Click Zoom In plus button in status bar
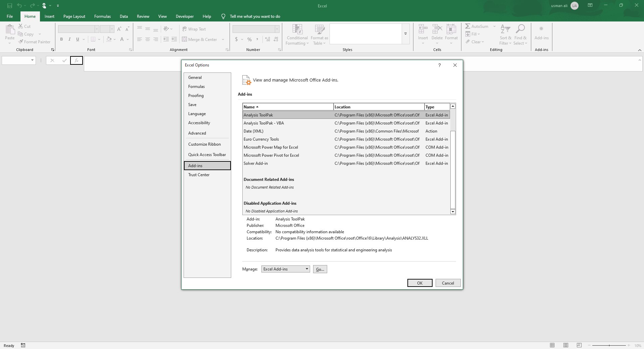Viewport: 644px width, 349px height. pyautogui.click(x=629, y=345)
